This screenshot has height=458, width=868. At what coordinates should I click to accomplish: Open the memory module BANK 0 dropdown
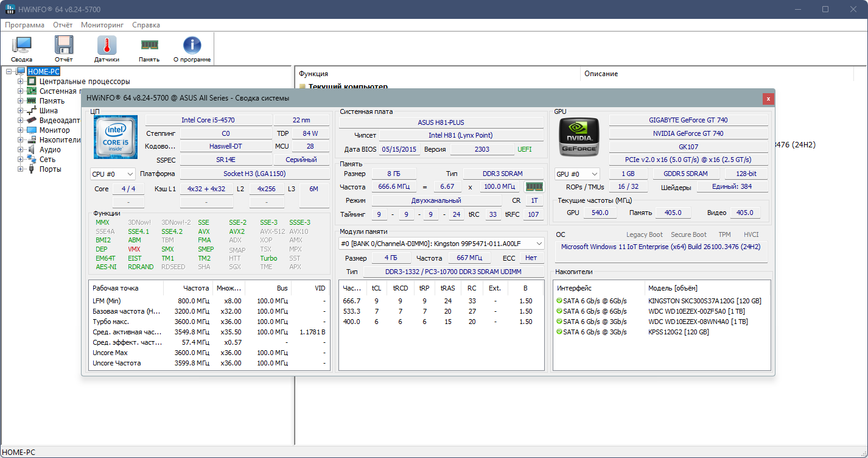point(441,244)
